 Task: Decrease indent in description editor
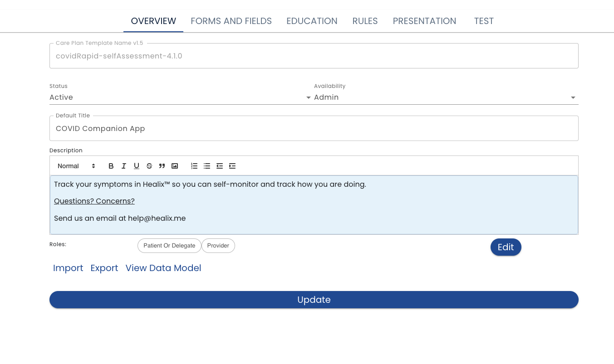[x=220, y=166]
